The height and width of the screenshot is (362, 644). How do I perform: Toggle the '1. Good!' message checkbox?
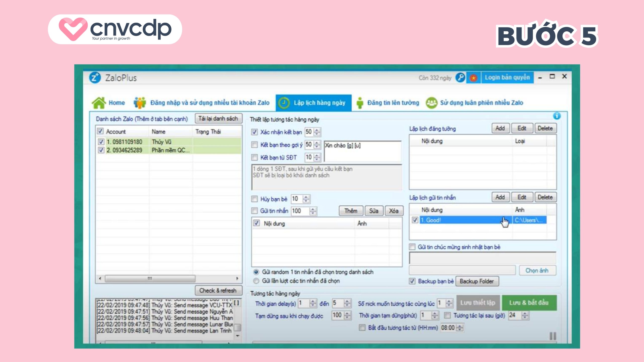click(415, 220)
